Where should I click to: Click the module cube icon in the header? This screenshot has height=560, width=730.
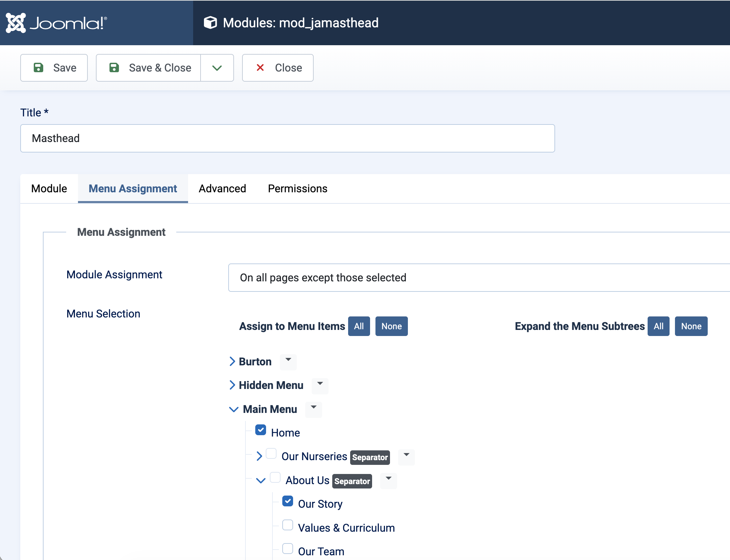[210, 23]
